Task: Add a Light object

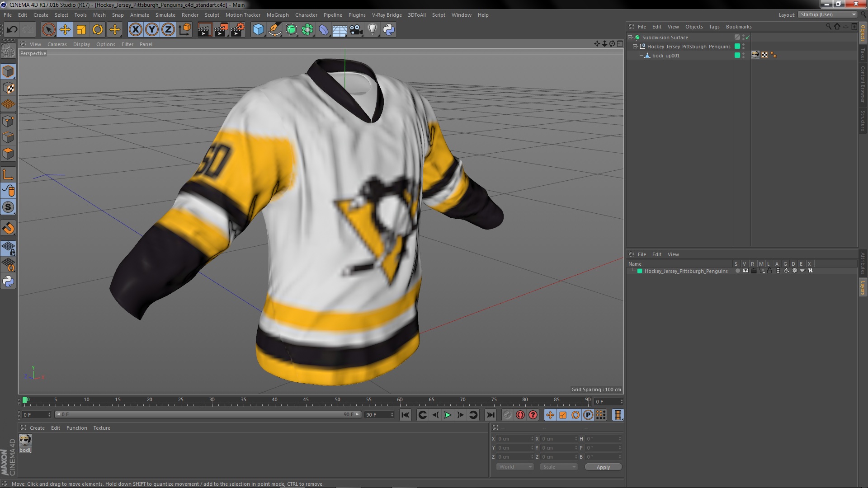Action: click(373, 30)
